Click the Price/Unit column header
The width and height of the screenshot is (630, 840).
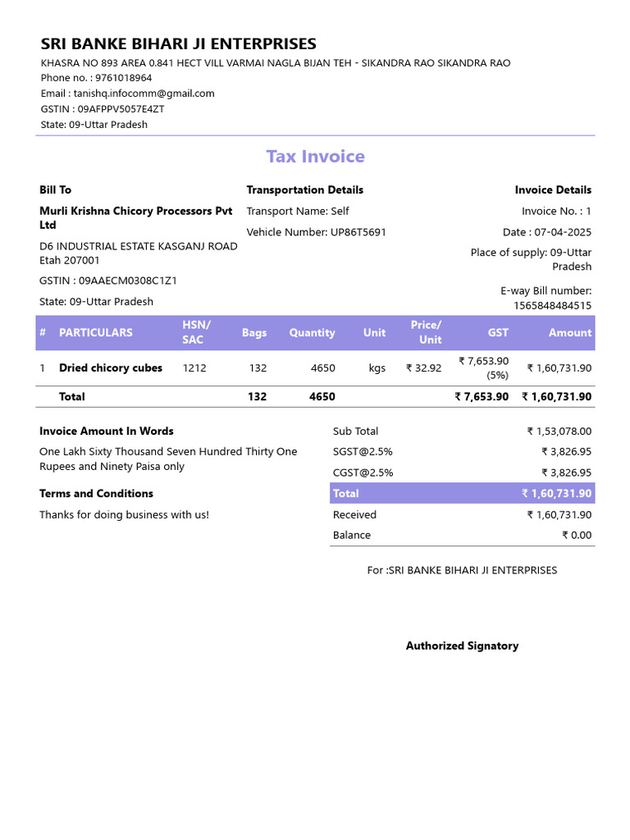pyautogui.click(x=426, y=332)
